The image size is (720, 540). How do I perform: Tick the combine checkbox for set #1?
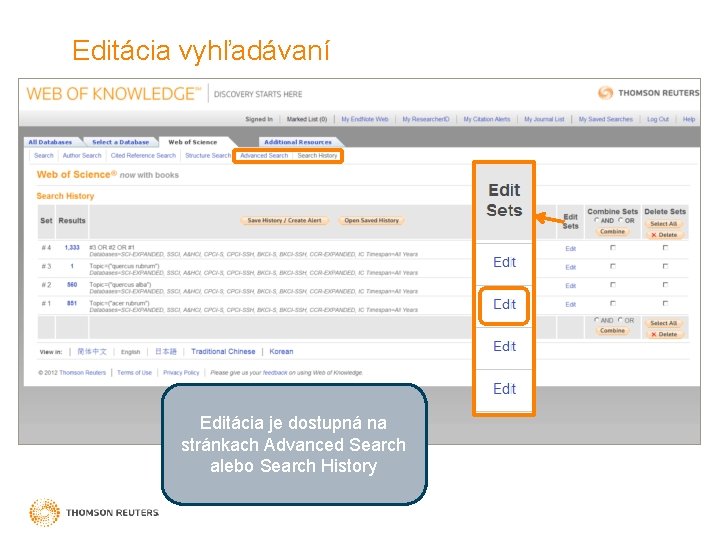click(x=613, y=303)
